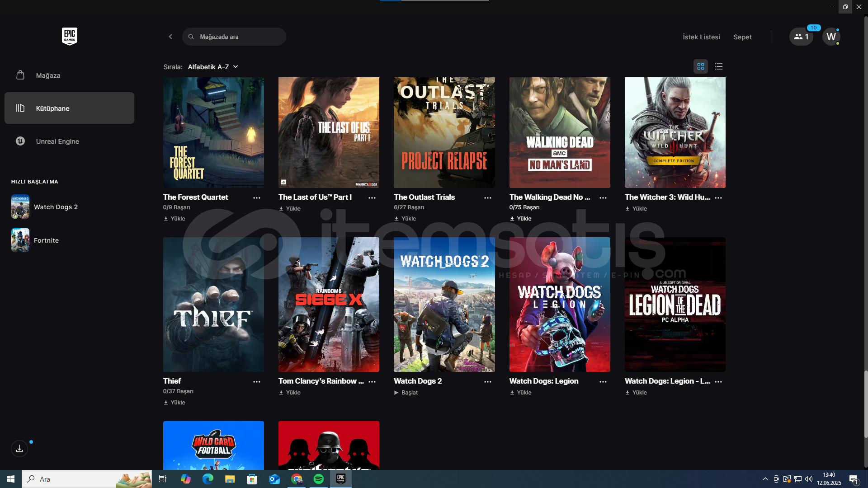The width and height of the screenshot is (868, 488).
Task: Open Rainbow Six Siege X cover
Action: click(x=329, y=305)
